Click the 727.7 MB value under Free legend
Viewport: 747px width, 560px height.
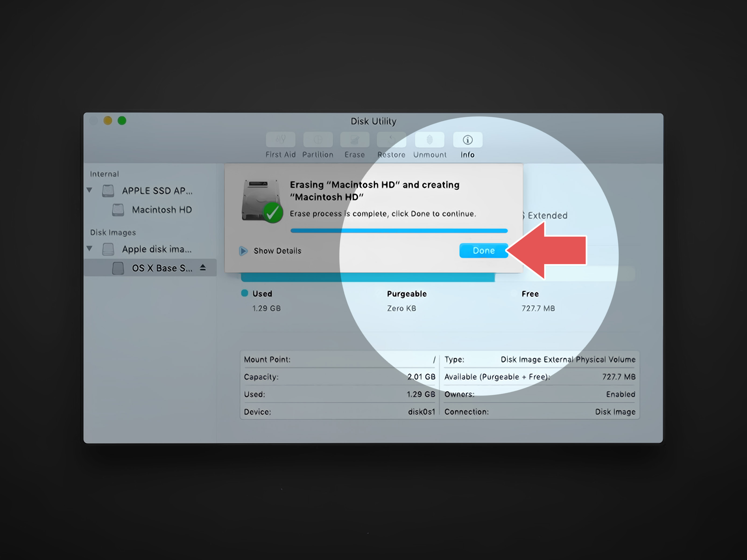(x=538, y=308)
